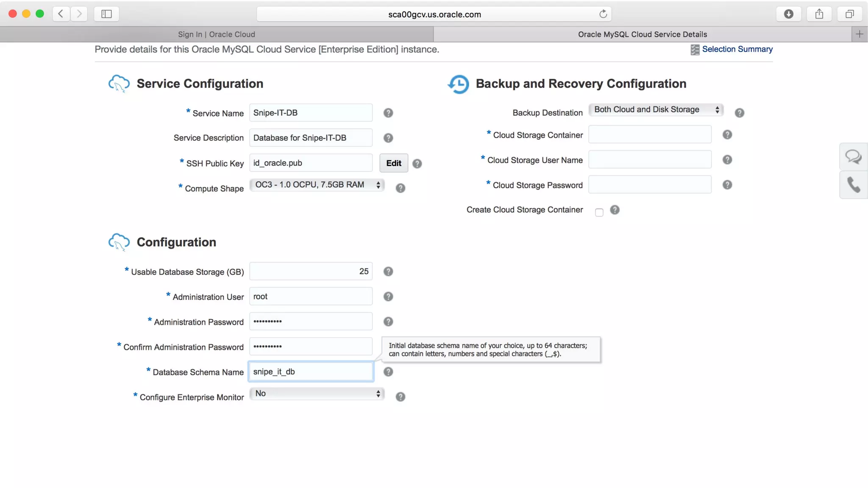The height and width of the screenshot is (488, 868).
Task: Click the phone call icon on right edge
Action: (x=853, y=185)
